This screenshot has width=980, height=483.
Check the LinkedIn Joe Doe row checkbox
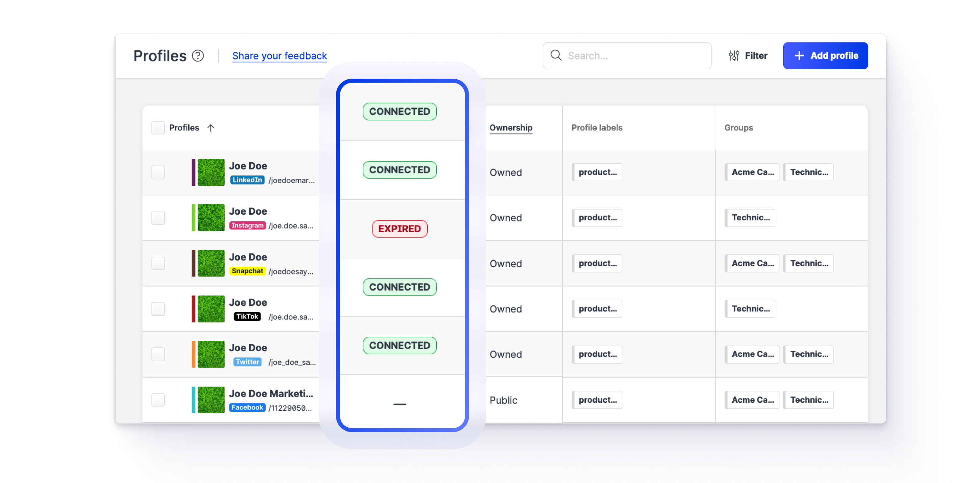(x=158, y=172)
